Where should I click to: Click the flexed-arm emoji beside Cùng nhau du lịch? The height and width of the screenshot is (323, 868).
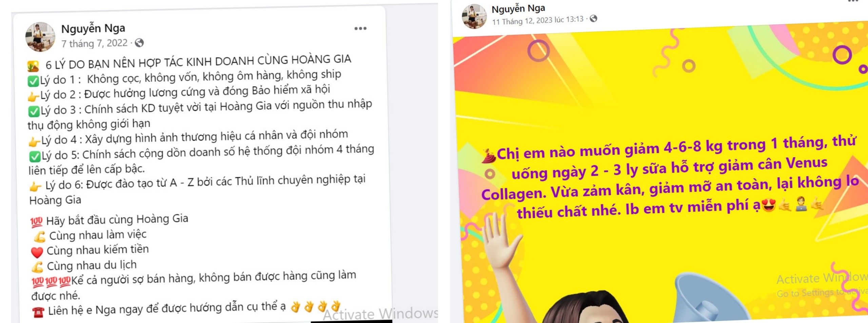point(38,267)
